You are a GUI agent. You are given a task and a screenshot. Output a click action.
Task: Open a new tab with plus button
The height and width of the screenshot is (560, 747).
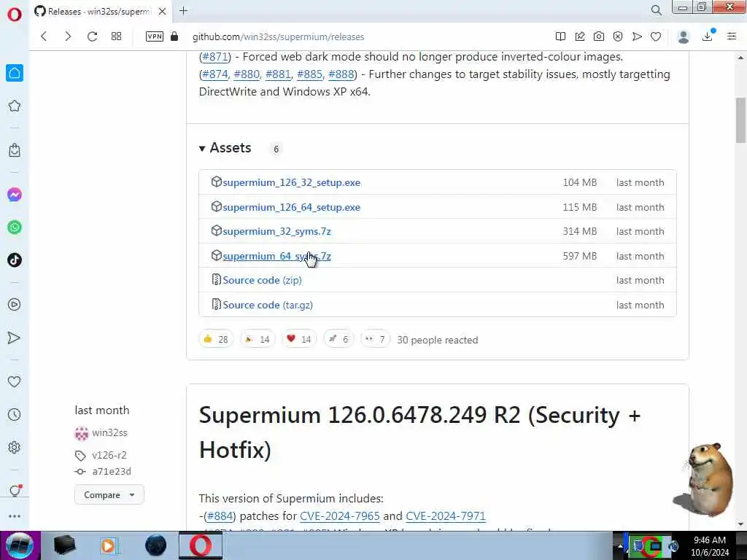[183, 11]
